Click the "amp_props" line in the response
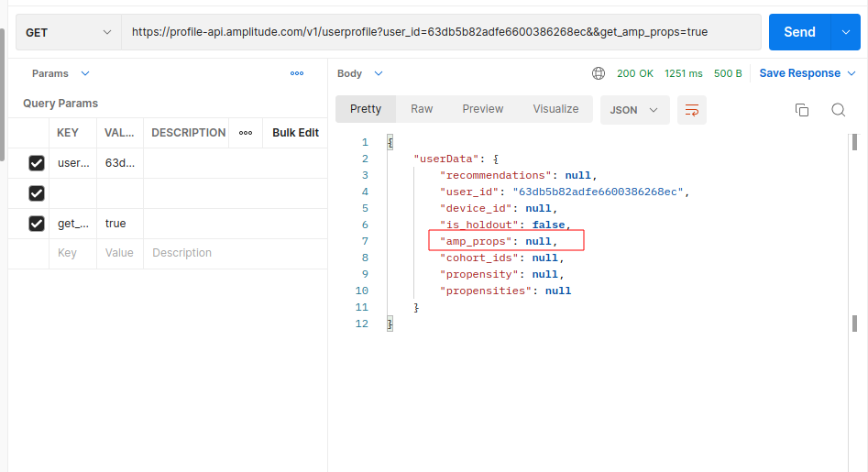 499,241
